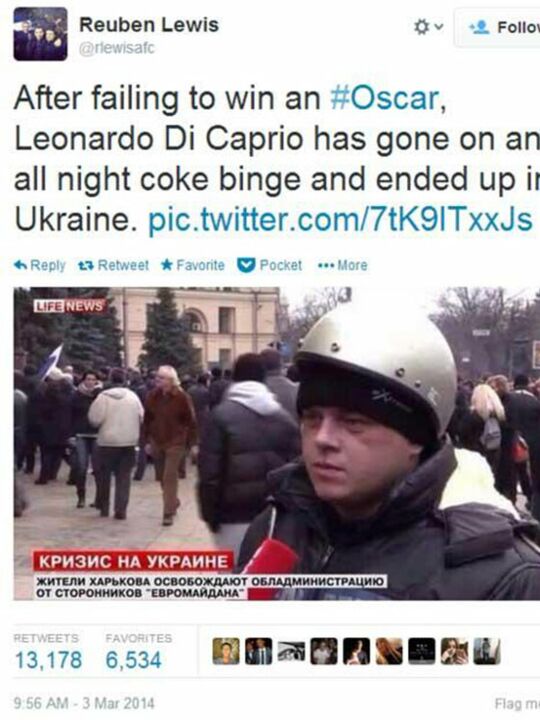Open first retweeter avatar in row
Viewport: 540px width, 720px height.
point(226,651)
